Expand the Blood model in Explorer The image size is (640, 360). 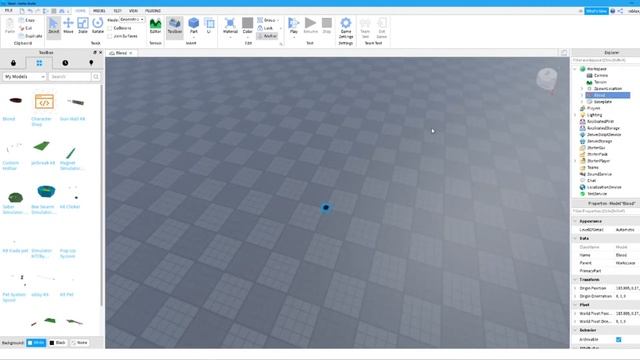582,95
